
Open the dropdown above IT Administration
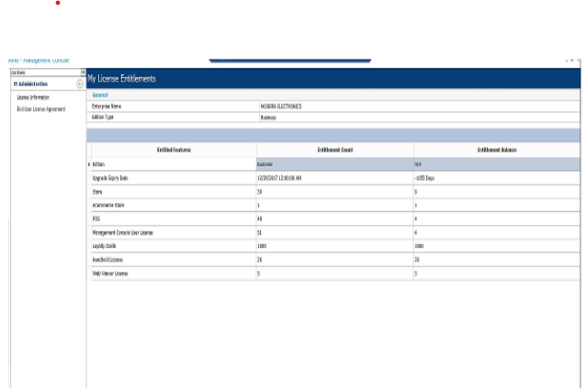point(47,72)
